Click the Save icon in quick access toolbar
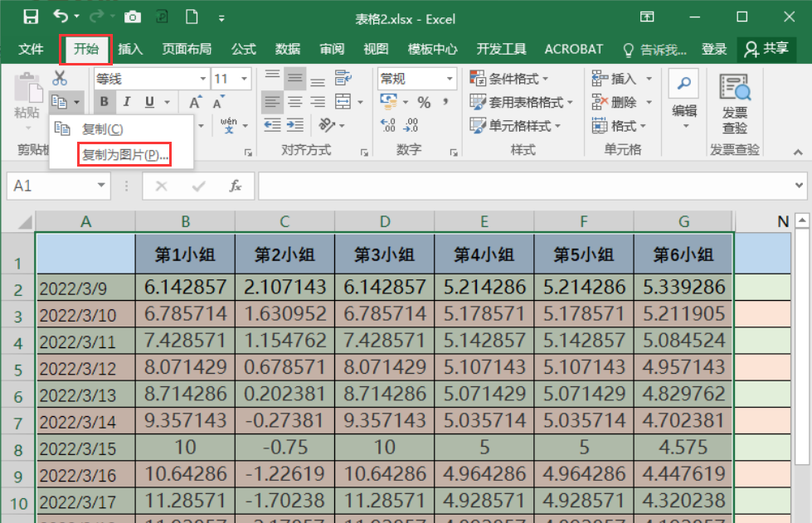 point(31,17)
